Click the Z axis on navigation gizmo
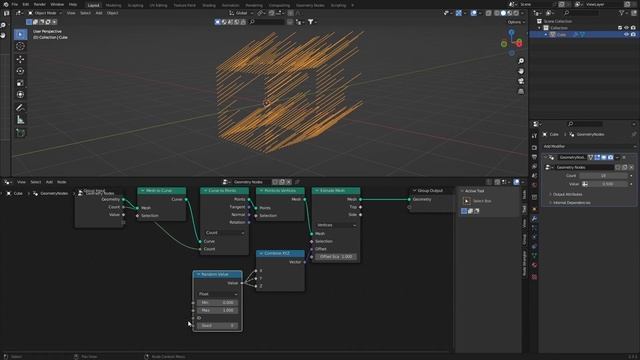Screen dimensions: 640x360 tap(511, 32)
